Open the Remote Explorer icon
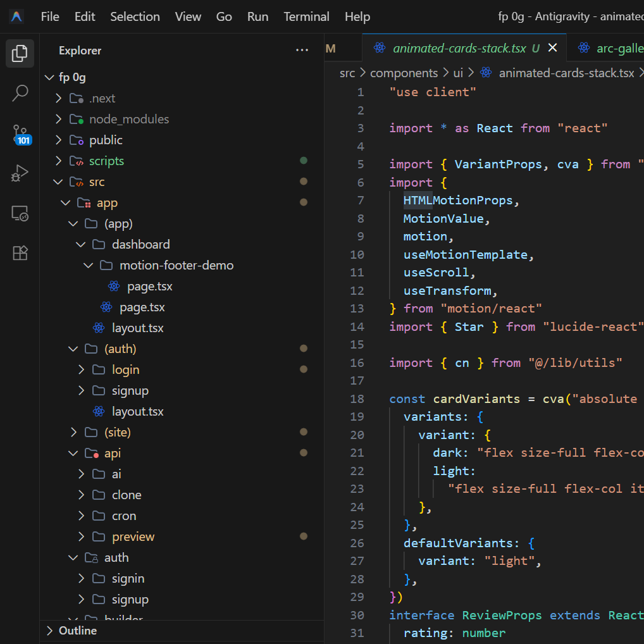644x644 pixels. [x=20, y=213]
